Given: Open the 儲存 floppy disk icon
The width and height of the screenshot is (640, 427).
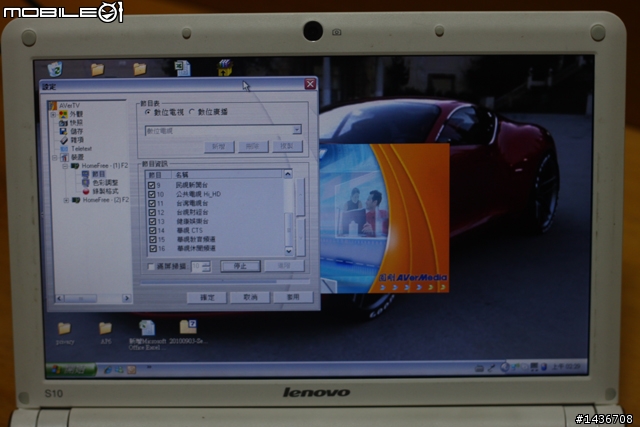Looking at the screenshot, I should [63, 131].
